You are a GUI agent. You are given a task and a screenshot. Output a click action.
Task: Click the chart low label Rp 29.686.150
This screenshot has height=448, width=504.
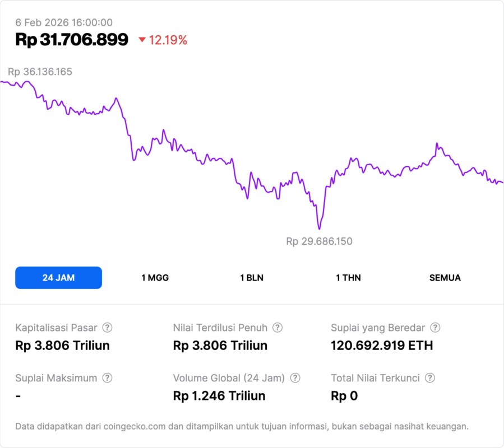tap(319, 241)
